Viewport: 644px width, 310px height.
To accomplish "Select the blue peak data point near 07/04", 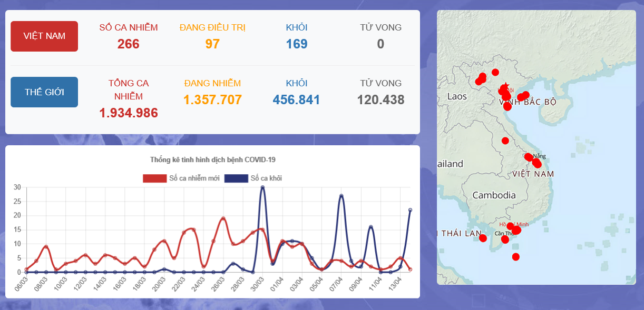I will [341, 196].
